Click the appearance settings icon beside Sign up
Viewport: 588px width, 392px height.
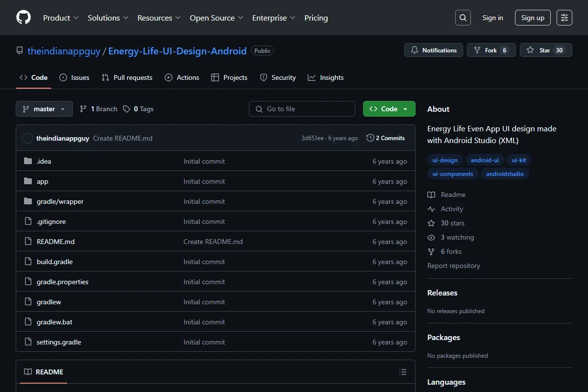pos(564,18)
